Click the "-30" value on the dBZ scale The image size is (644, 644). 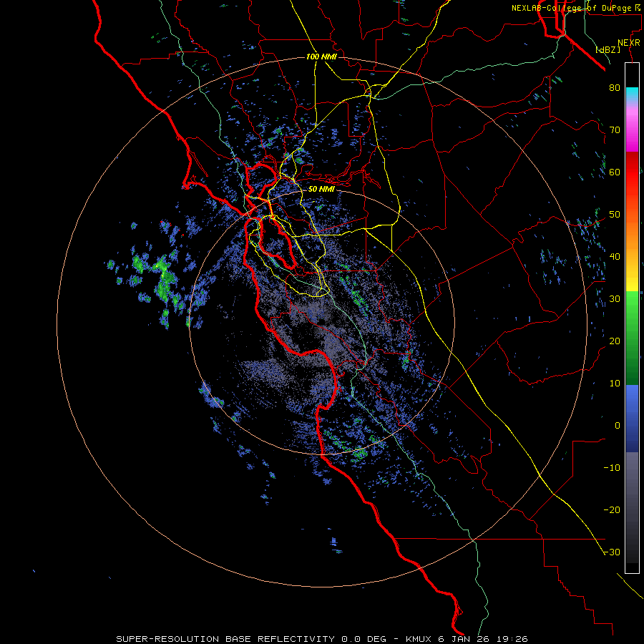[x=612, y=552]
